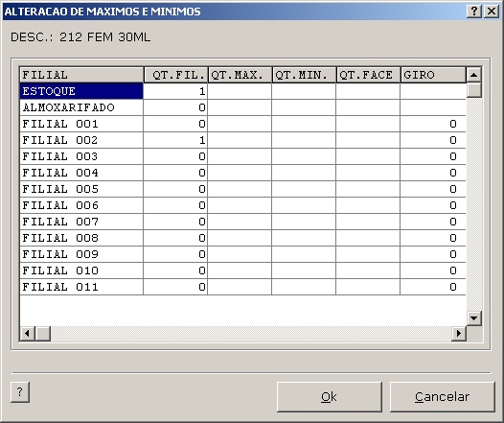The image size is (504, 423).
Task: Click the horizontal scrollbar thumb
Action: point(43,333)
